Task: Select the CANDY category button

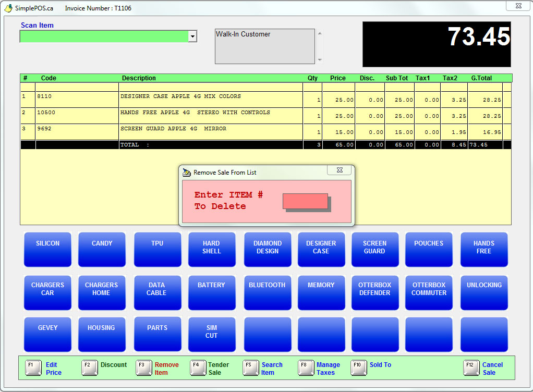Action: [102, 249]
